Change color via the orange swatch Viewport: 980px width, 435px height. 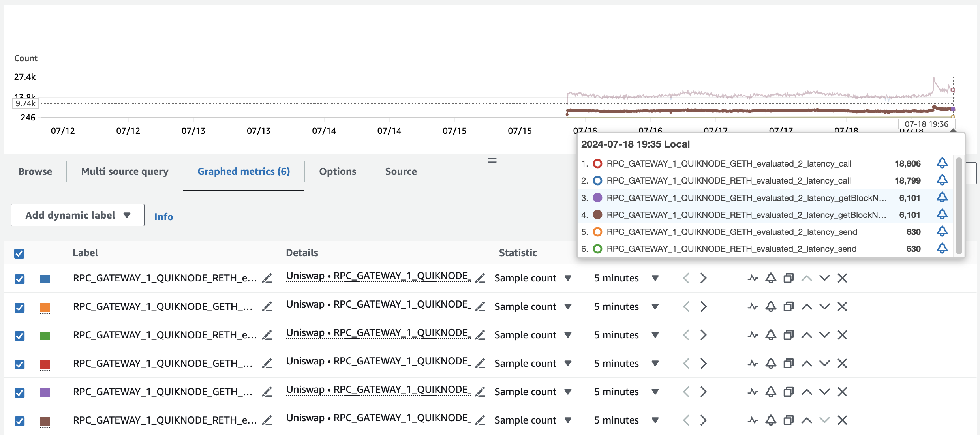pyautogui.click(x=45, y=308)
